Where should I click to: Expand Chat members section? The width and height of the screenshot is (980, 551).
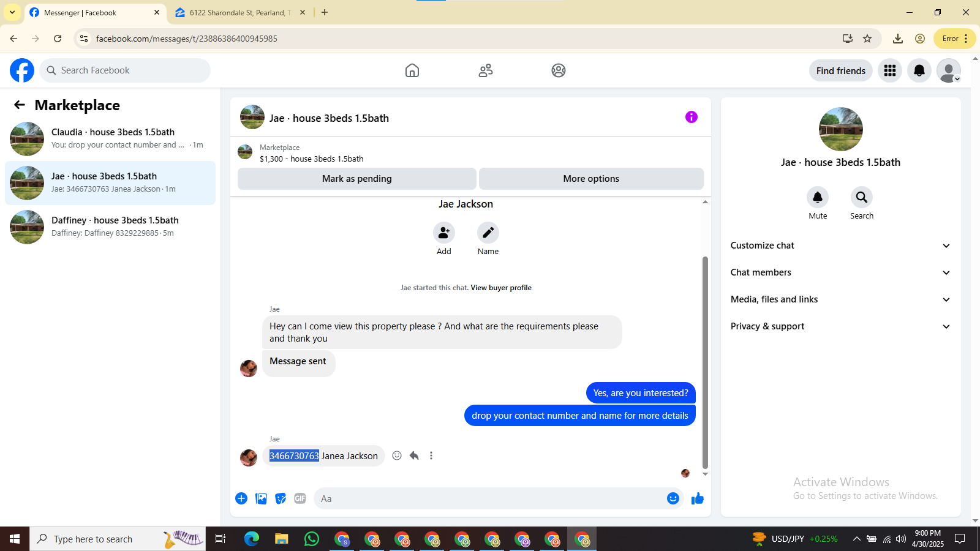pyautogui.click(x=840, y=272)
